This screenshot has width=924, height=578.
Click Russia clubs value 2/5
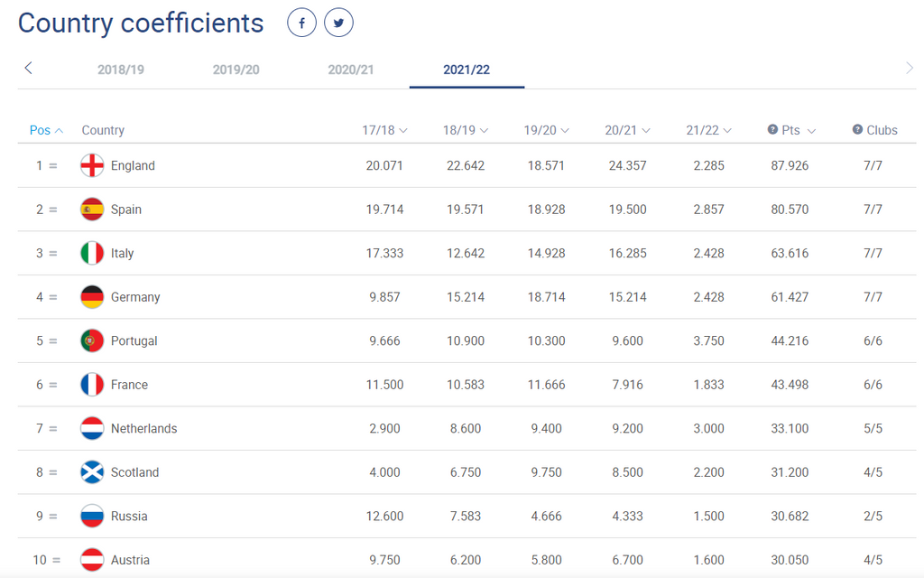(x=873, y=516)
